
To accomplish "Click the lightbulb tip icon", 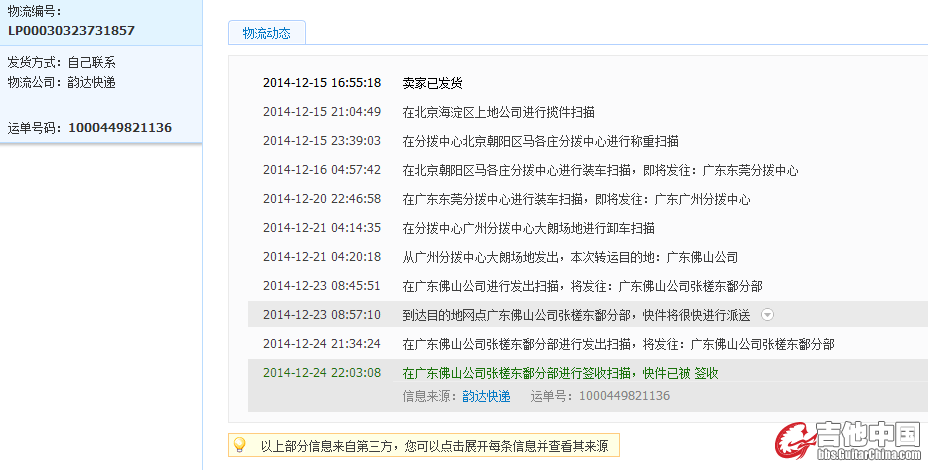I will point(239,445).
